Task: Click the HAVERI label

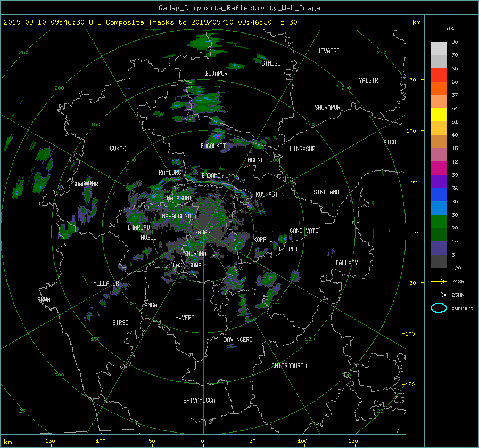Action: [x=185, y=318]
